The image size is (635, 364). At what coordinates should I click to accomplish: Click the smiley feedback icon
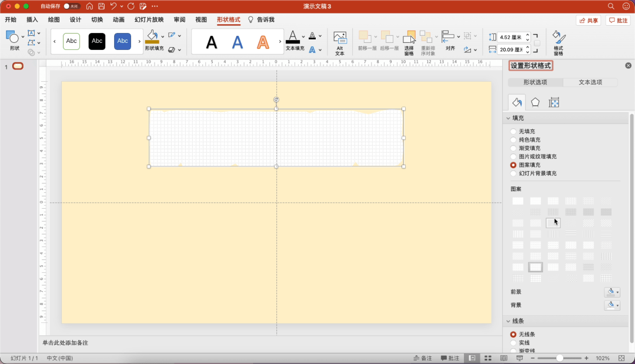626,6
